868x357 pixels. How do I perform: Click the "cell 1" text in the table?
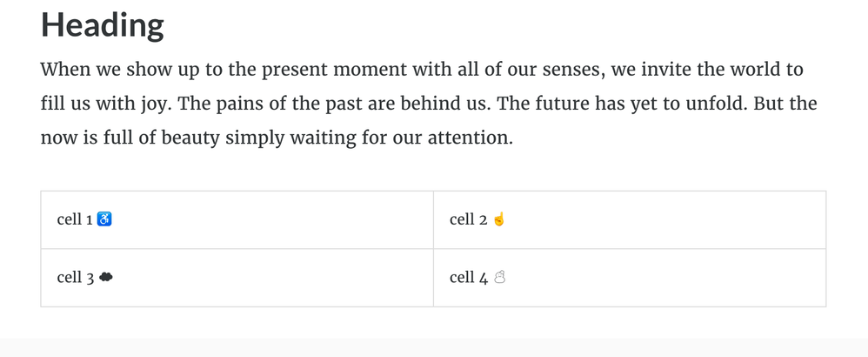coord(75,219)
